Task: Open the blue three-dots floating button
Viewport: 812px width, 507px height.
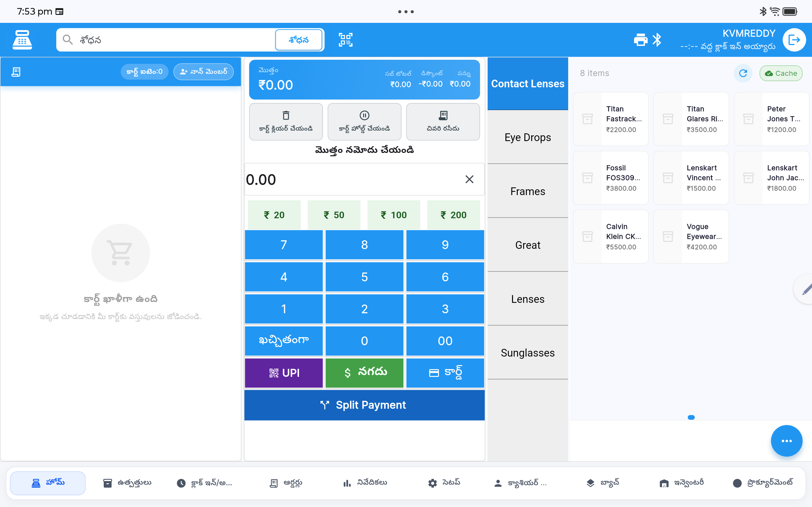Action: 786,441
